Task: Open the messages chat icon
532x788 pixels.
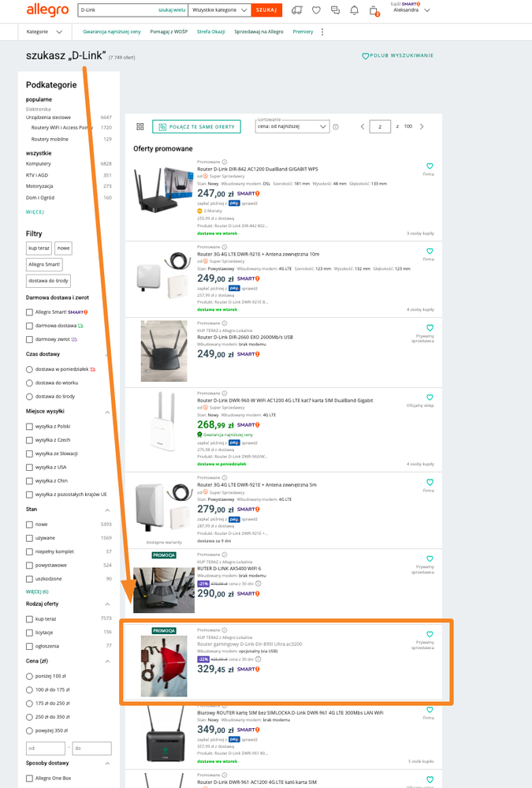Action: coord(335,10)
